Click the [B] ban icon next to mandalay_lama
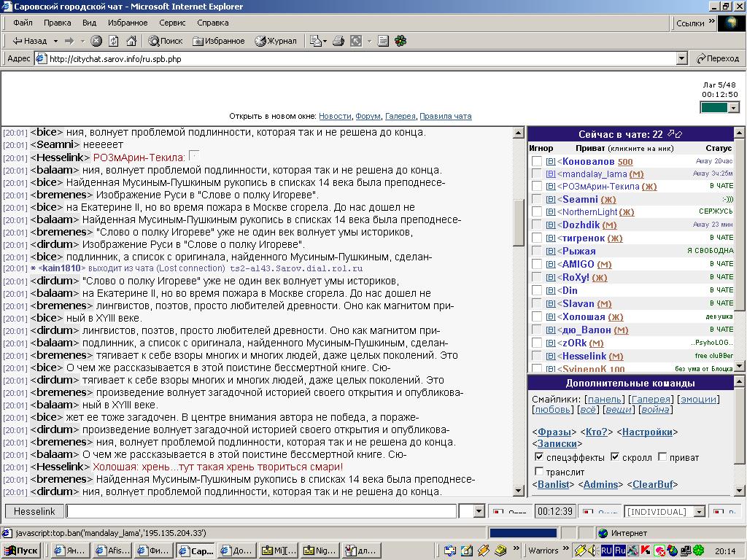 [x=551, y=174]
